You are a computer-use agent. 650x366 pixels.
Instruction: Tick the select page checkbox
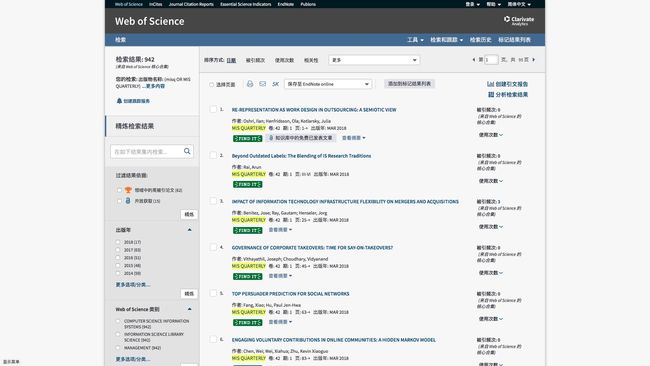[x=211, y=85]
